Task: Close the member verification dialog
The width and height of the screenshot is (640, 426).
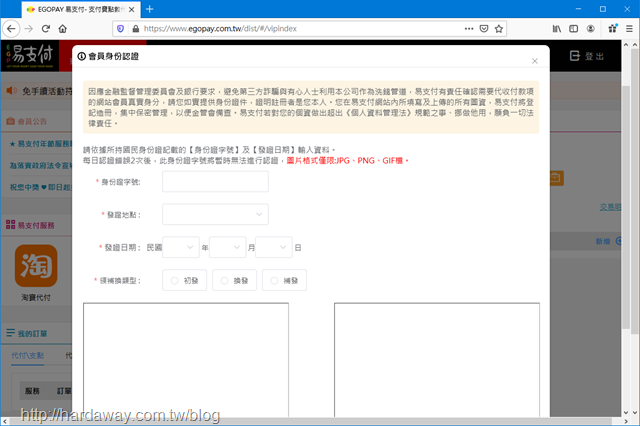Action: [x=535, y=61]
